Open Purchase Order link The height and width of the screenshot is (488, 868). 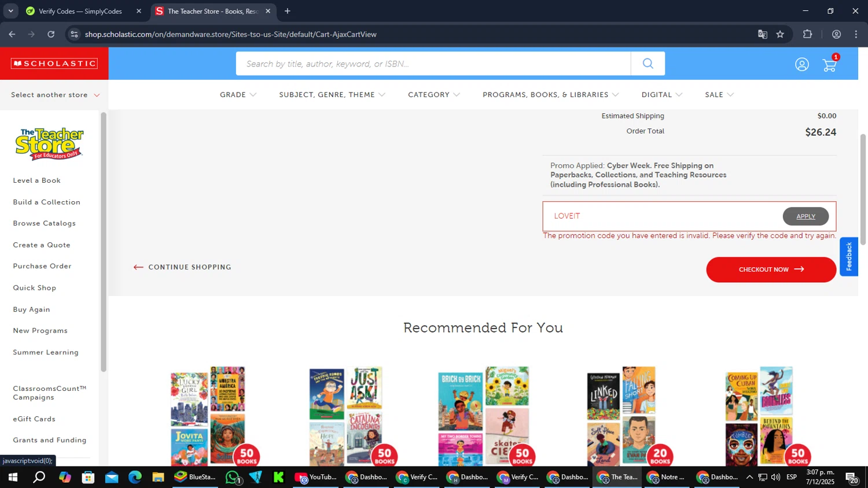pyautogui.click(x=42, y=266)
